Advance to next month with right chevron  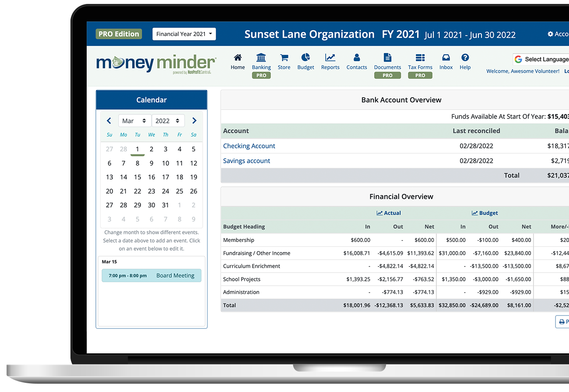coord(194,120)
